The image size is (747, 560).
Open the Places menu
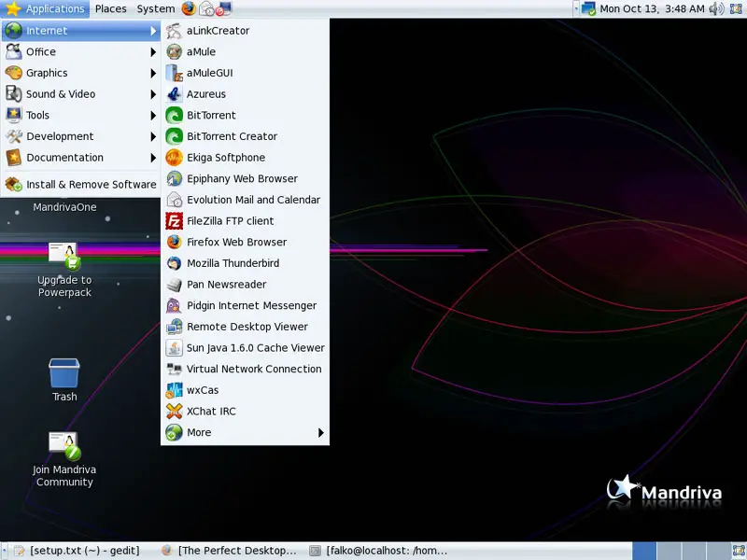point(110,8)
